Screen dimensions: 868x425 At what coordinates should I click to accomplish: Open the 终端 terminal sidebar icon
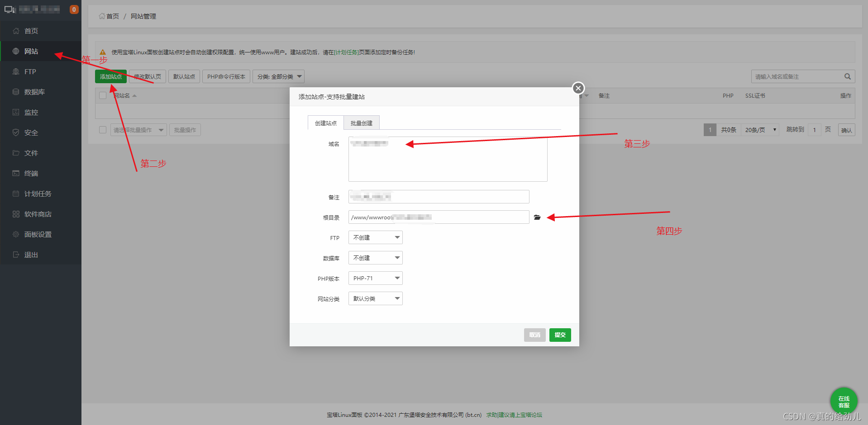[16, 173]
